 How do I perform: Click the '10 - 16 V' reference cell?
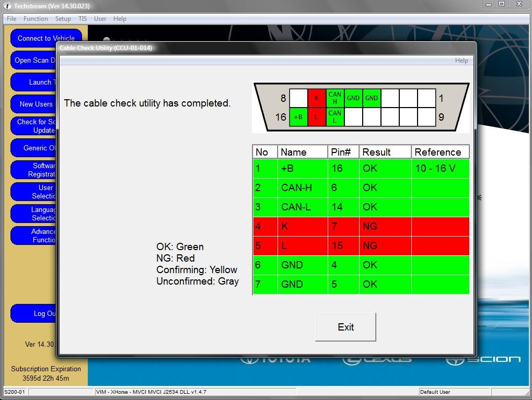(x=440, y=169)
